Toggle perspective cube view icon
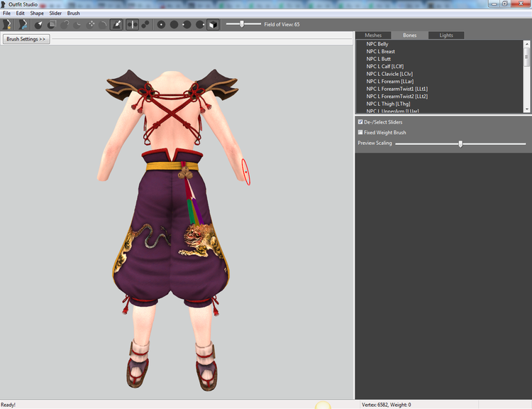The width and height of the screenshot is (532, 409). (213, 24)
